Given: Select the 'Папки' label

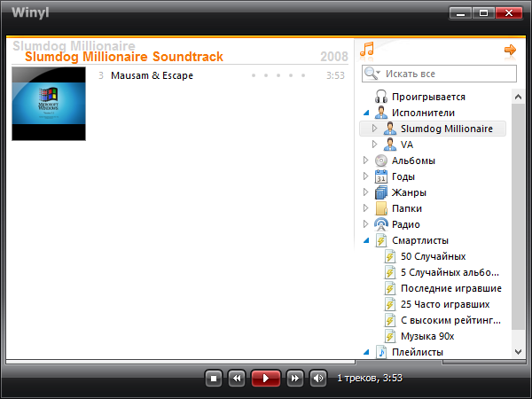Looking at the screenshot, I should click(407, 208).
